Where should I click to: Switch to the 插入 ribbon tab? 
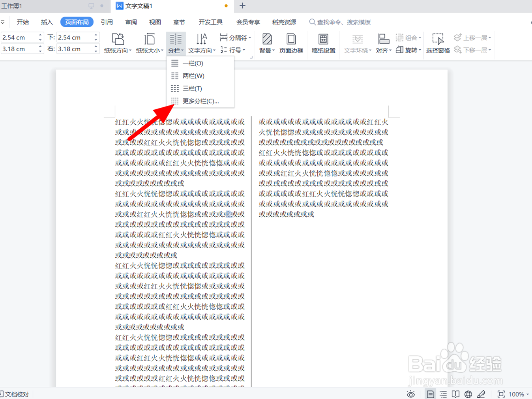click(47, 22)
